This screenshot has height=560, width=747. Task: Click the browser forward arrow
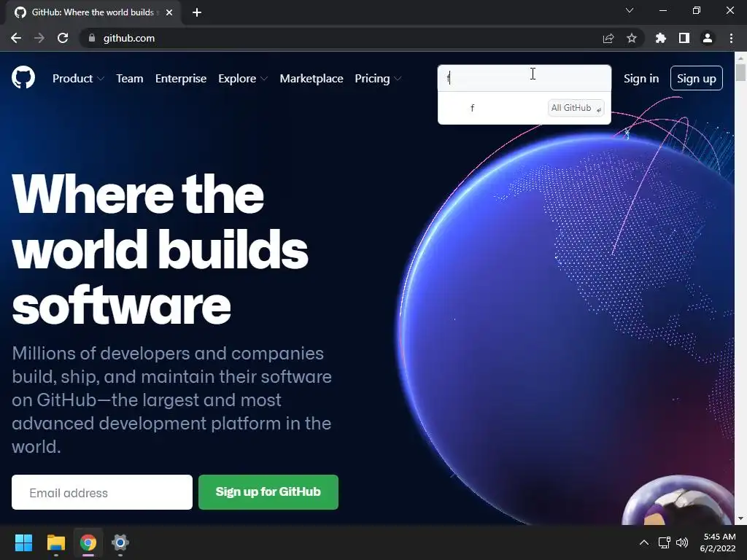click(x=39, y=38)
